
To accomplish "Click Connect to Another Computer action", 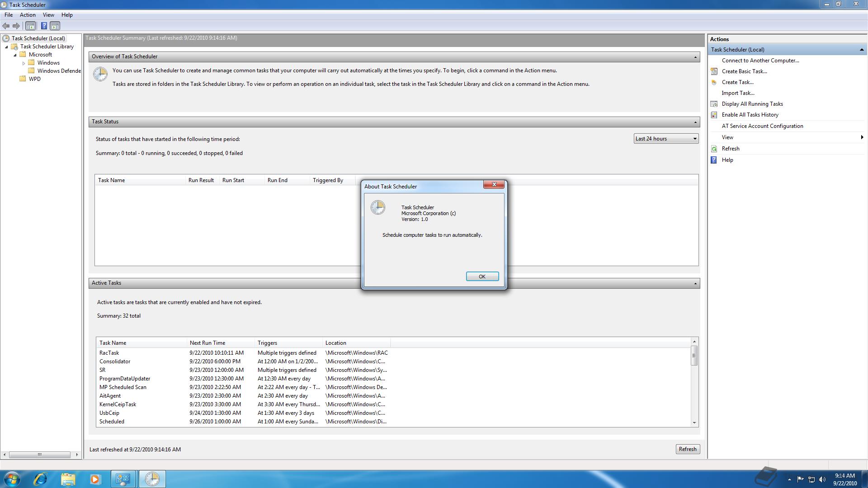I will pyautogui.click(x=760, y=61).
